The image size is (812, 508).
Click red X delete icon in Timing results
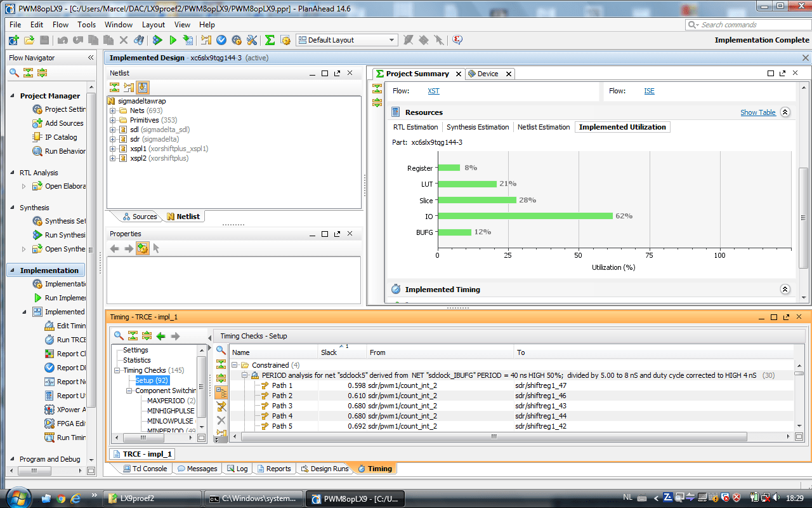(x=221, y=420)
